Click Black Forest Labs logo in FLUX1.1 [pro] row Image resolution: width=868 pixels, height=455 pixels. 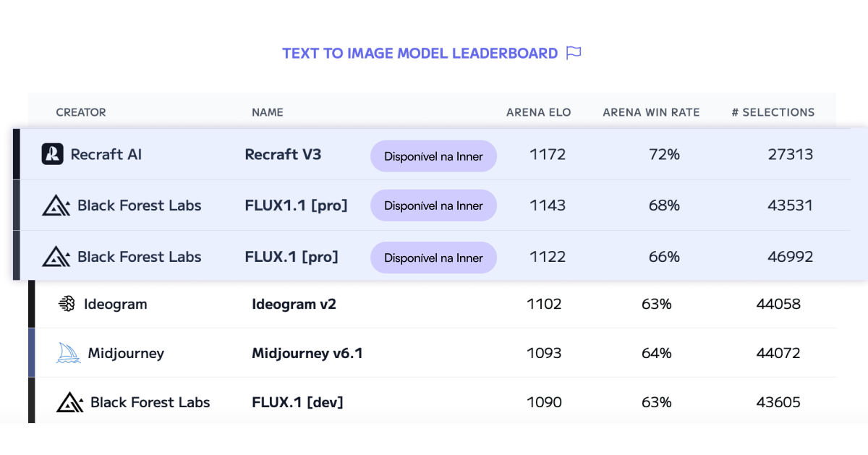(56, 205)
